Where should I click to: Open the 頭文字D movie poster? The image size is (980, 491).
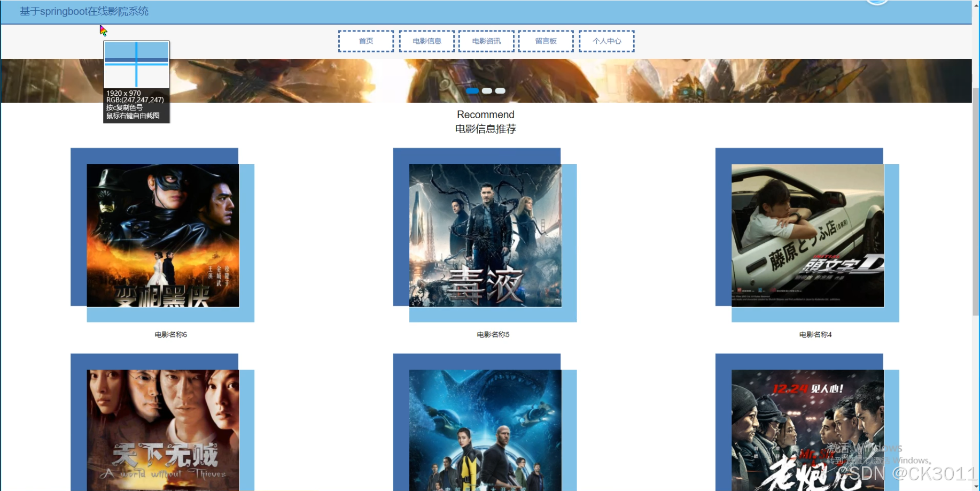pyautogui.click(x=807, y=235)
